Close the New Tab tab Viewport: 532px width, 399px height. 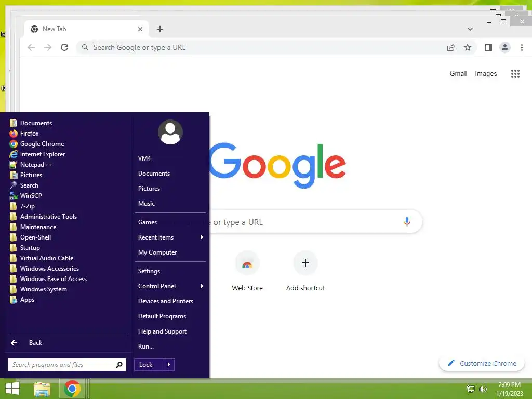tap(140, 29)
